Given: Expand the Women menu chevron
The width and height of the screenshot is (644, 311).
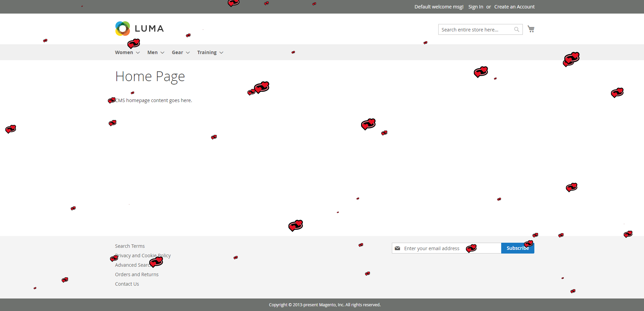Looking at the screenshot, I should pyautogui.click(x=138, y=53).
